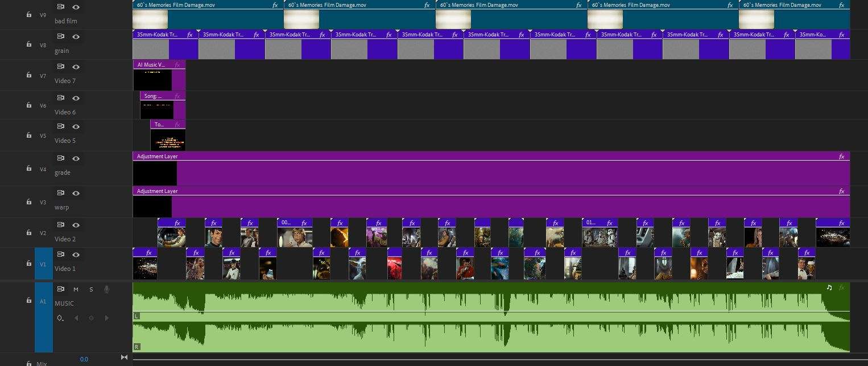
Task: Click the "MUSIC" track name
Action: coord(64,303)
